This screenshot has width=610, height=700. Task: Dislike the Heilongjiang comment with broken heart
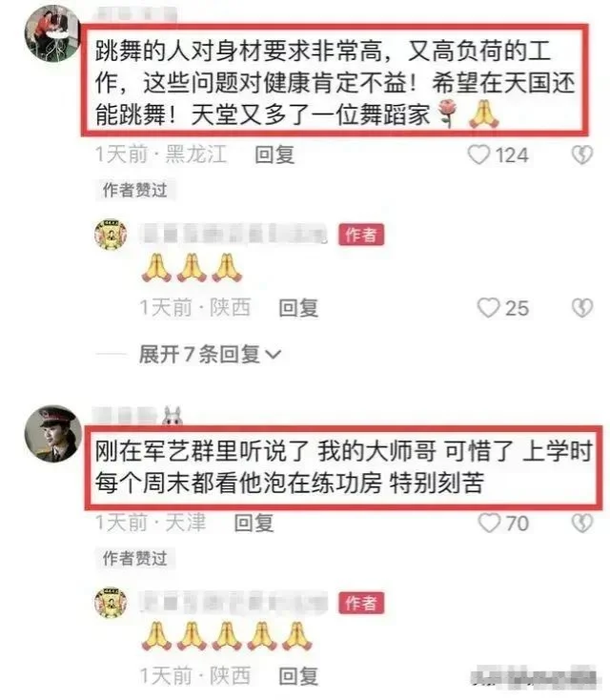tap(582, 155)
